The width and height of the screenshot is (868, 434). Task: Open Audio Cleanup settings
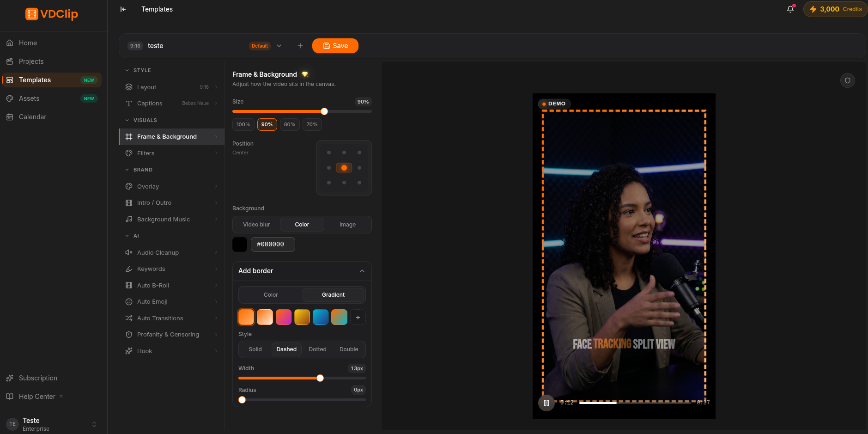coord(171,253)
